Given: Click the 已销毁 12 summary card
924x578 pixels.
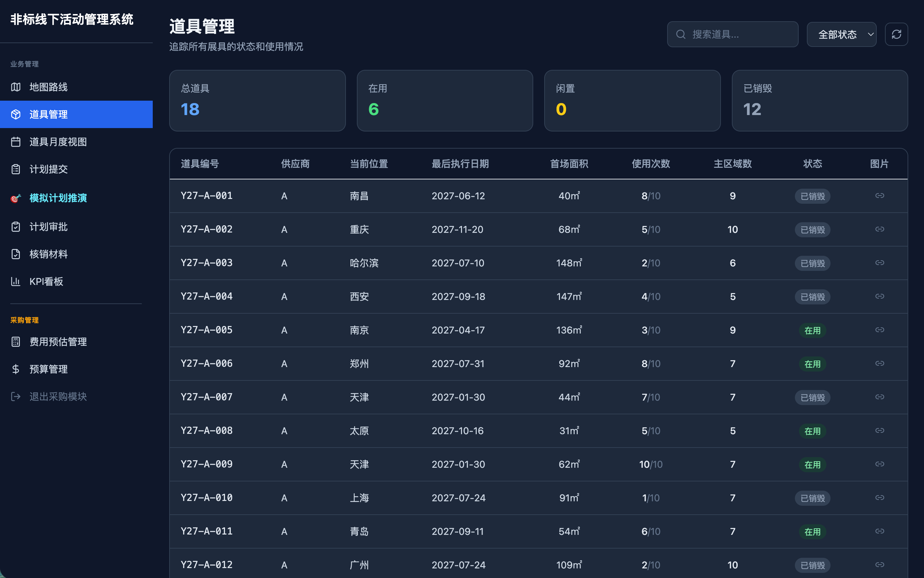Looking at the screenshot, I should click(x=820, y=101).
